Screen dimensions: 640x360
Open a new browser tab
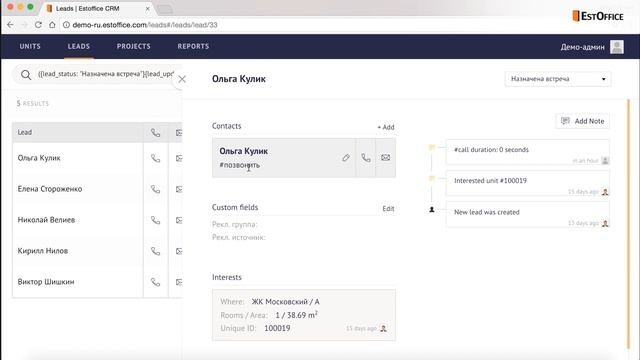point(164,9)
